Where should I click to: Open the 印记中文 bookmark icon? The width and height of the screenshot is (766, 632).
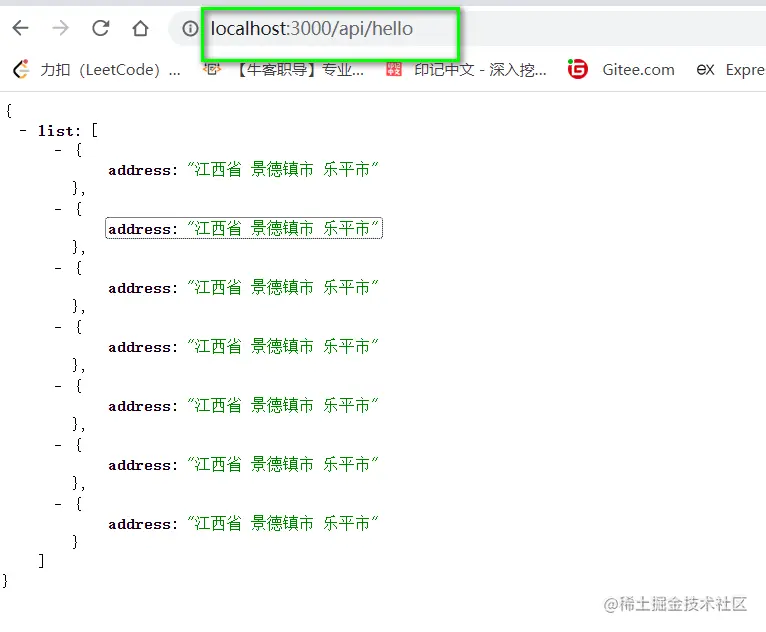coord(394,69)
